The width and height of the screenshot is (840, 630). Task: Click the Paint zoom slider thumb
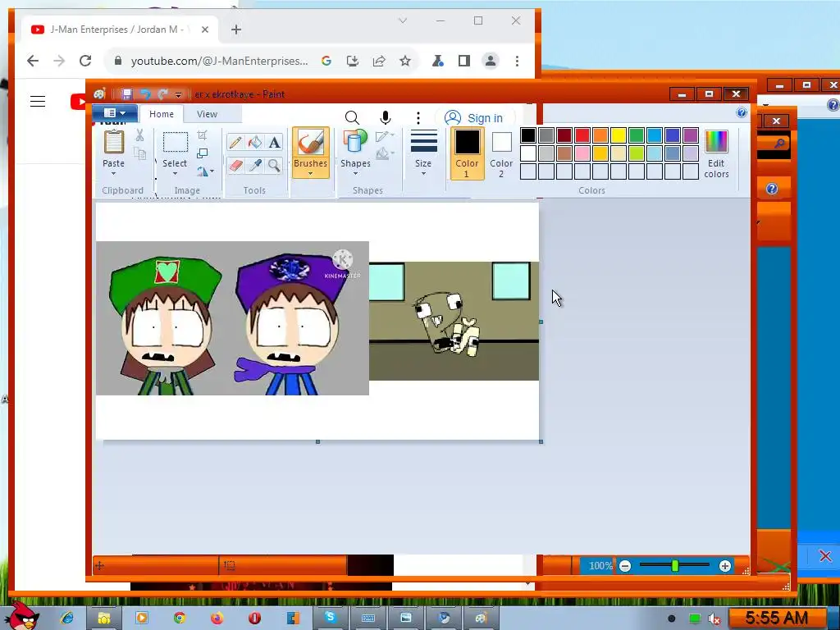[675, 566]
